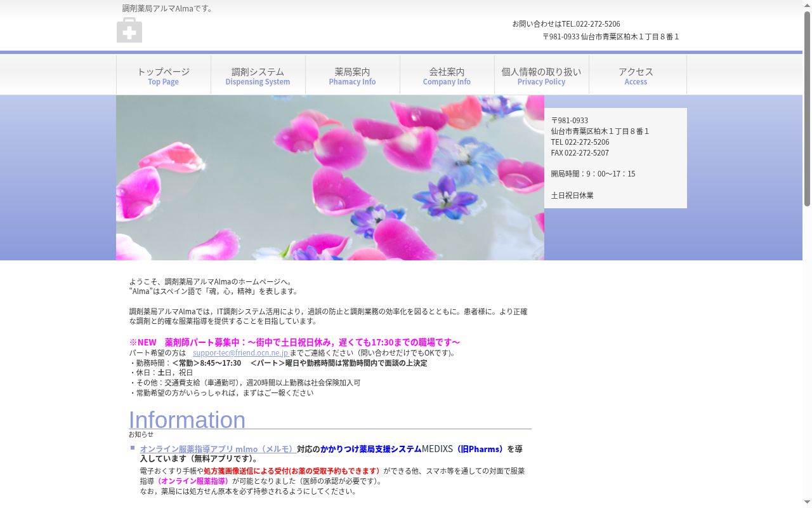Open 個人情報の取り扱い Privacy Policy
The height and width of the screenshot is (508, 812).
tap(541, 76)
